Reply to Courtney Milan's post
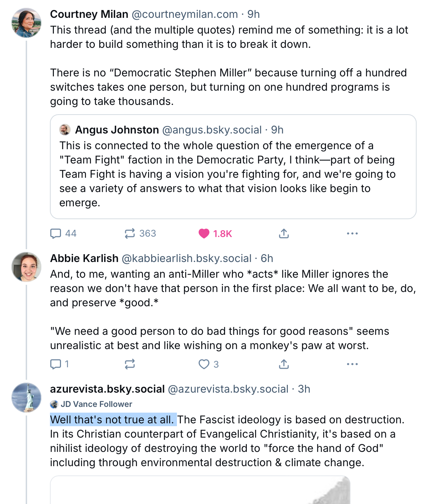The height and width of the screenshot is (504, 428). click(56, 233)
